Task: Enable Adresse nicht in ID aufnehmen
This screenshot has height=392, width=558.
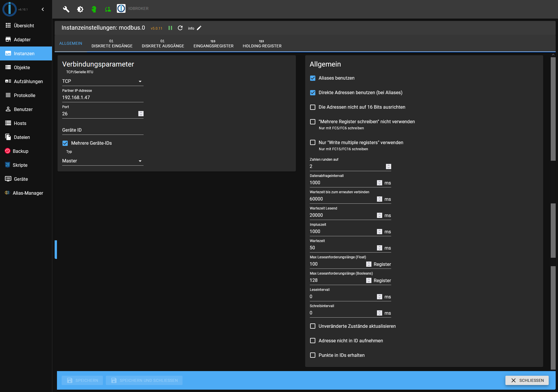Action: click(x=313, y=341)
